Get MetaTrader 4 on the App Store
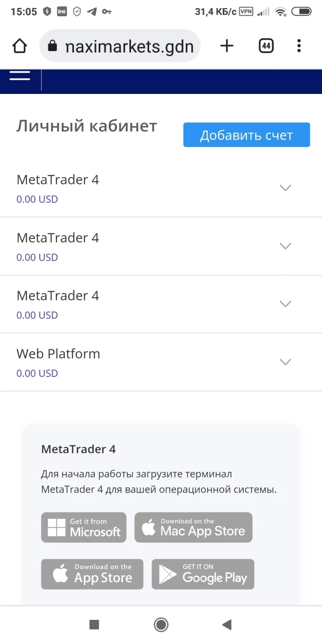 pyautogui.click(x=92, y=574)
